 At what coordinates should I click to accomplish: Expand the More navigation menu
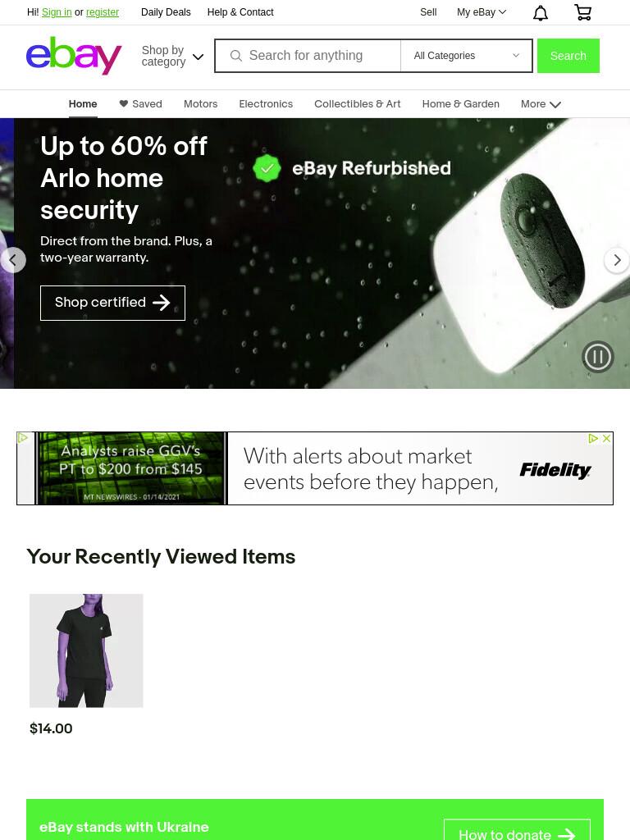click(541, 104)
